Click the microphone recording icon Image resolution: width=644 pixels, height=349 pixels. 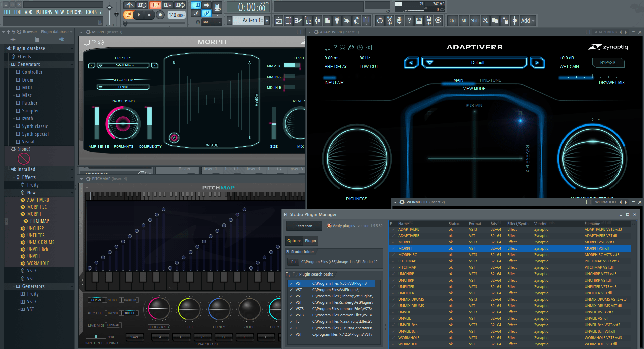399,21
